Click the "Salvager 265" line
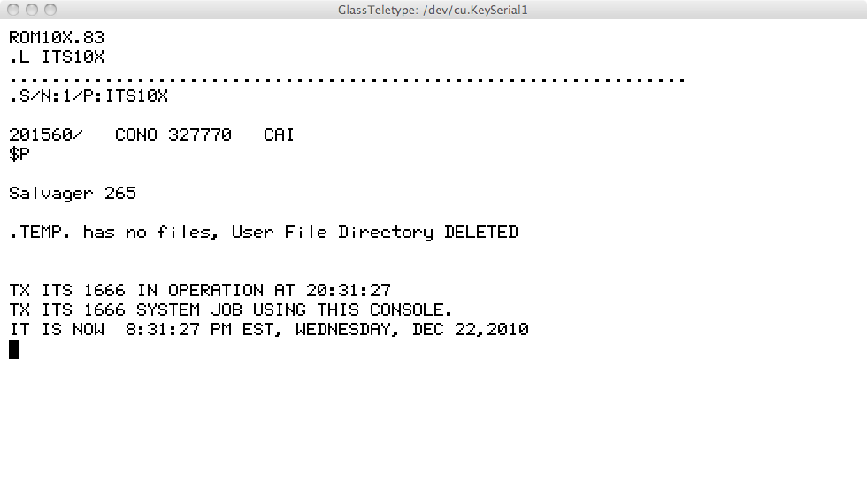The width and height of the screenshot is (867, 504). [73, 193]
